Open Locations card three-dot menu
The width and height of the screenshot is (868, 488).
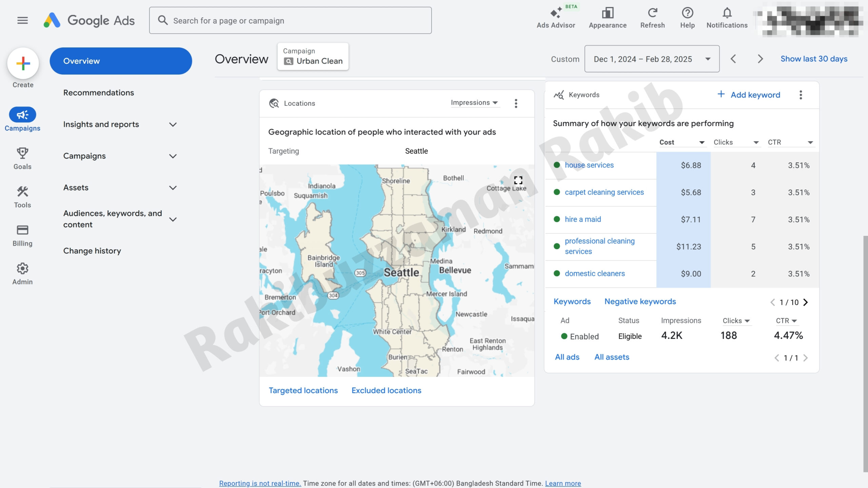pos(516,103)
